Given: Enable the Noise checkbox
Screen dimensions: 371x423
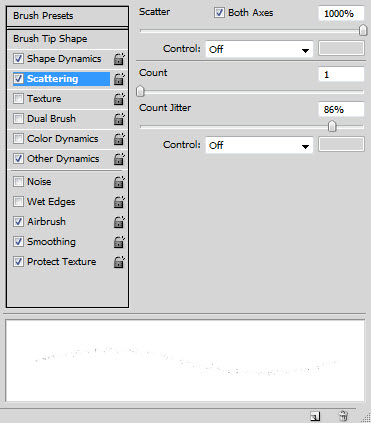Looking at the screenshot, I should [x=18, y=182].
